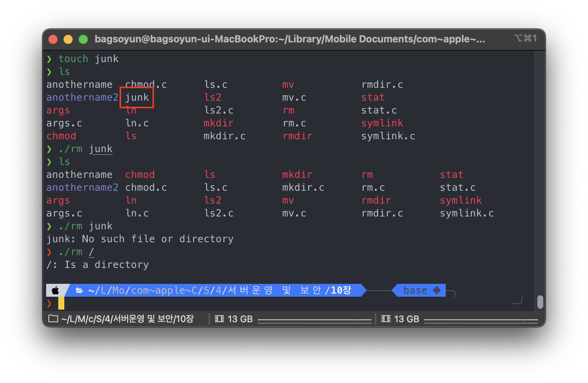Click the folder icon in the status bar
The width and height of the screenshot is (588, 383).
click(53, 319)
